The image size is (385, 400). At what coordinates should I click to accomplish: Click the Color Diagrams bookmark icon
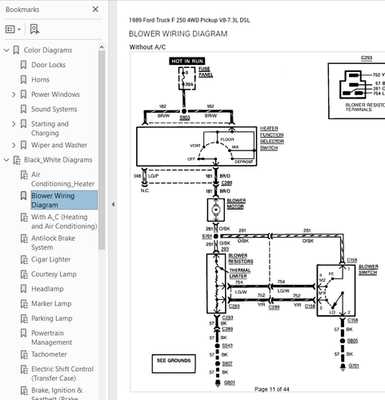pyautogui.click(x=16, y=50)
